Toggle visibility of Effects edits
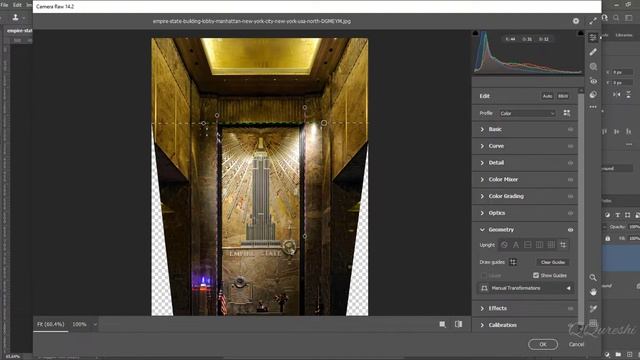The height and width of the screenshot is (360, 640). tap(570, 309)
